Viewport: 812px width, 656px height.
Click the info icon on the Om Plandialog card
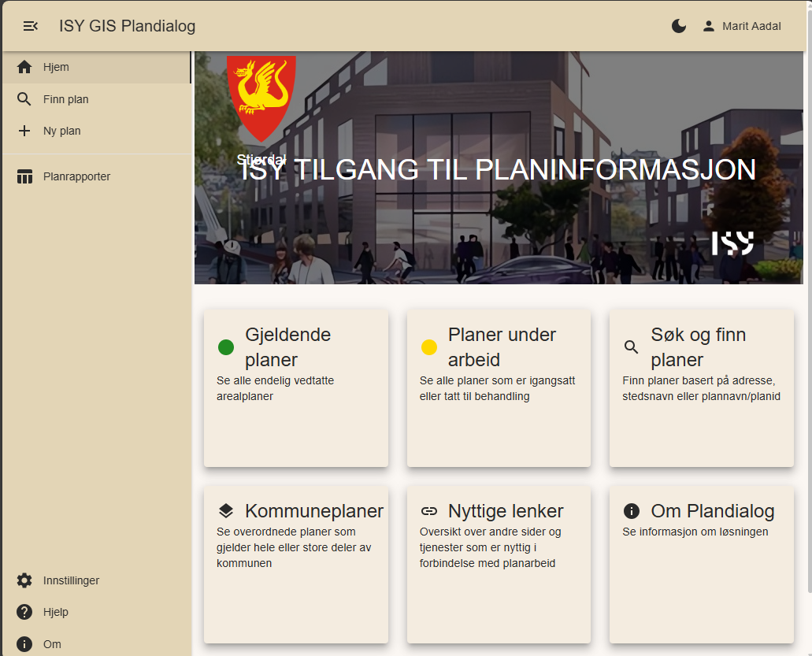coord(632,511)
